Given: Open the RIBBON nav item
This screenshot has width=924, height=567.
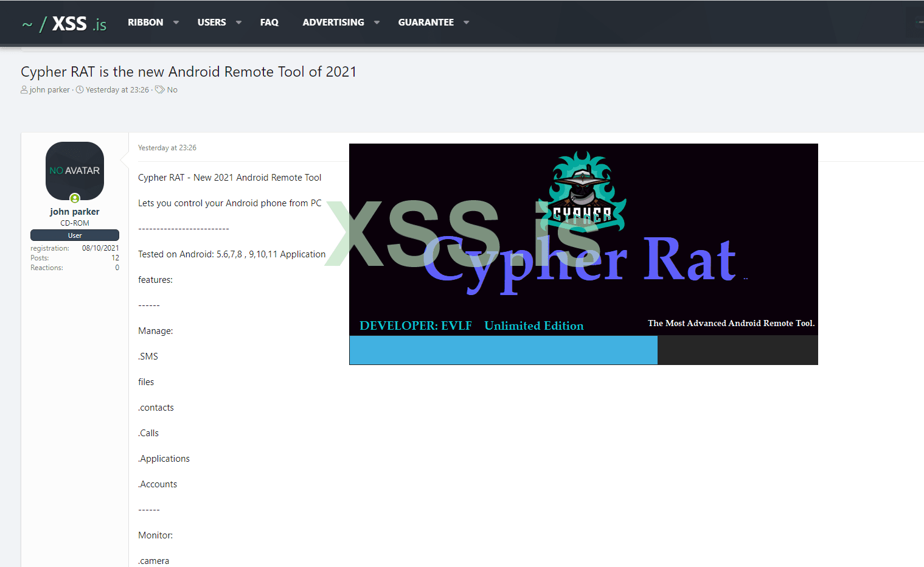Looking at the screenshot, I should [x=145, y=23].
